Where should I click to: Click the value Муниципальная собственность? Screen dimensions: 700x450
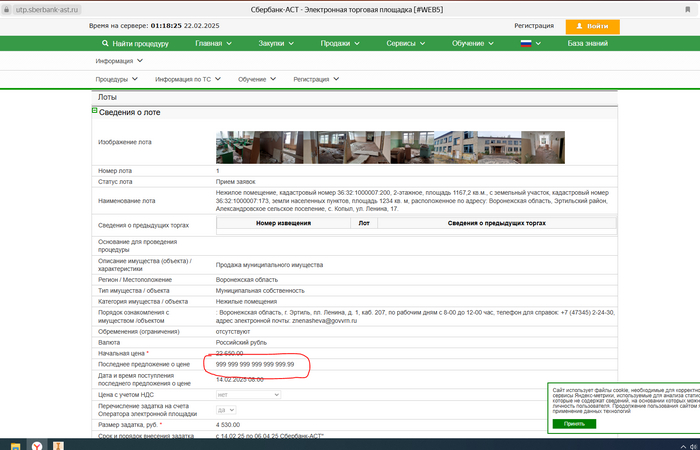click(260, 291)
